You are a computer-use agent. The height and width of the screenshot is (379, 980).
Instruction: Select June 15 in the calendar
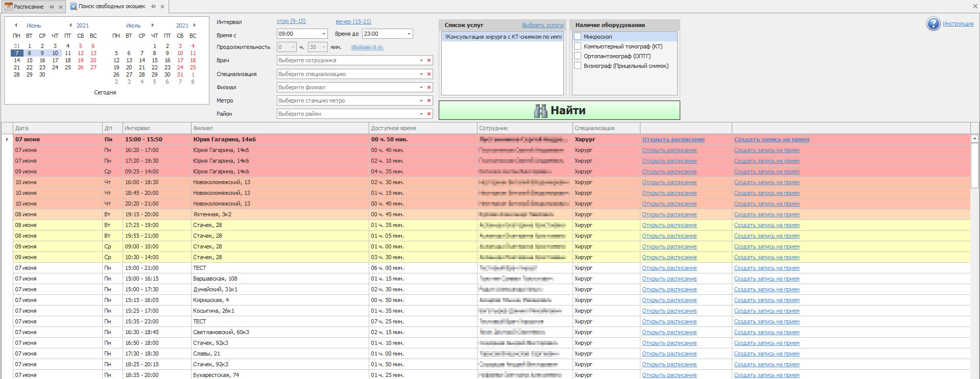point(30,60)
